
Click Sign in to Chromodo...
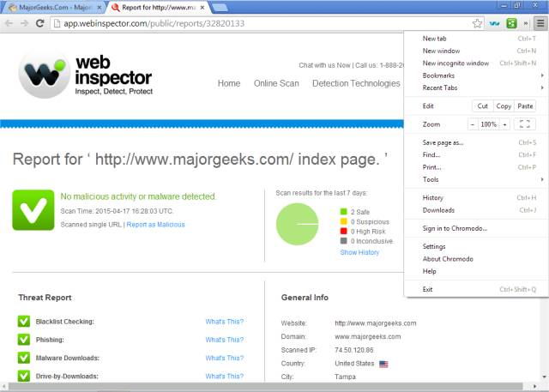(x=476, y=228)
